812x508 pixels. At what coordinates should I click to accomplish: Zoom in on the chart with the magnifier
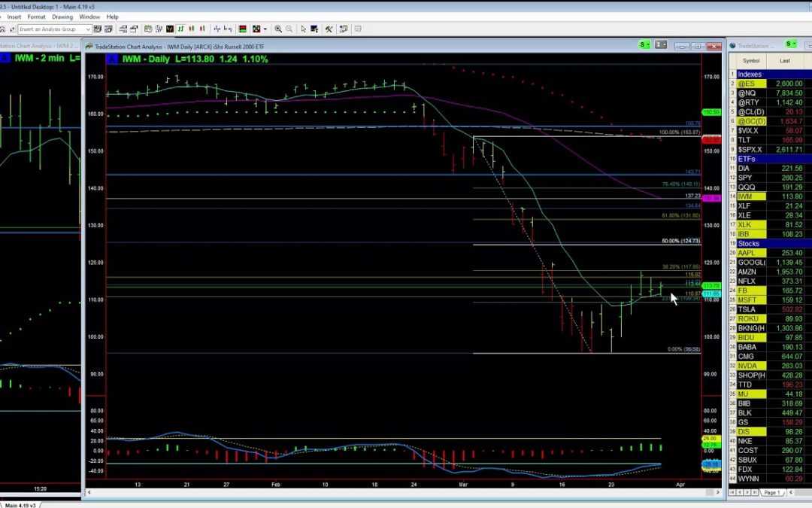click(x=278, y=29)
